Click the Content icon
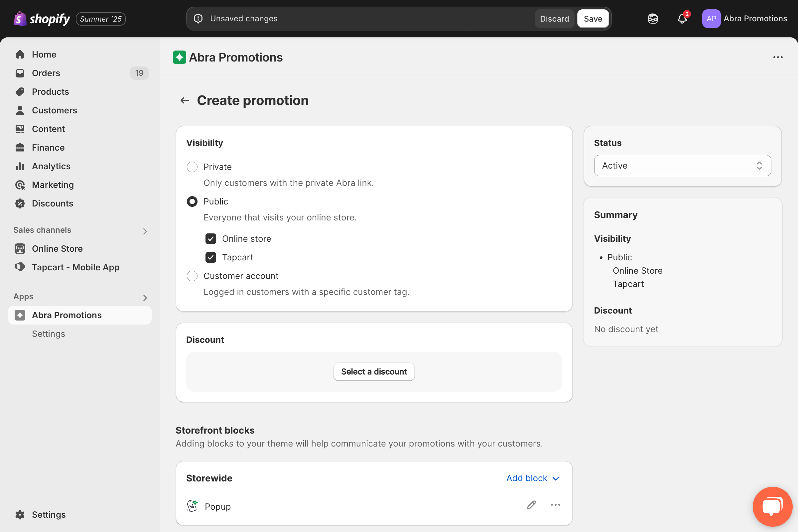 tap(20, 129)
